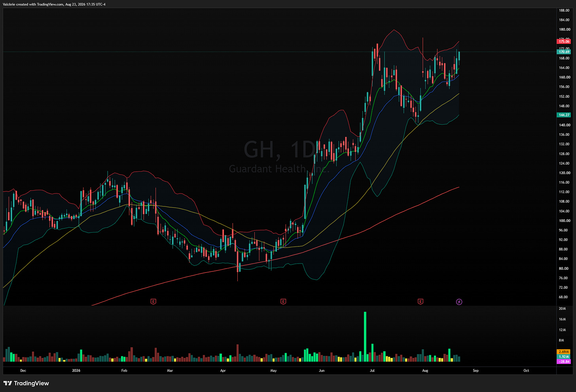Select the Dec label on the time axis
Screen dimensions: 576x392
pos(23,371)
